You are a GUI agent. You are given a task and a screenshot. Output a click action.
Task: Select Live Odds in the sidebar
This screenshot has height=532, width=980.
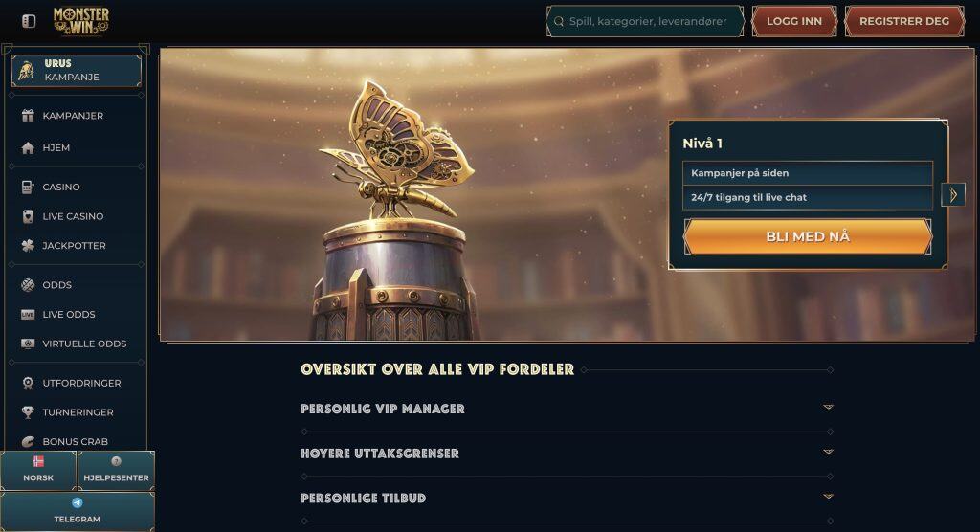click(68, 315)
